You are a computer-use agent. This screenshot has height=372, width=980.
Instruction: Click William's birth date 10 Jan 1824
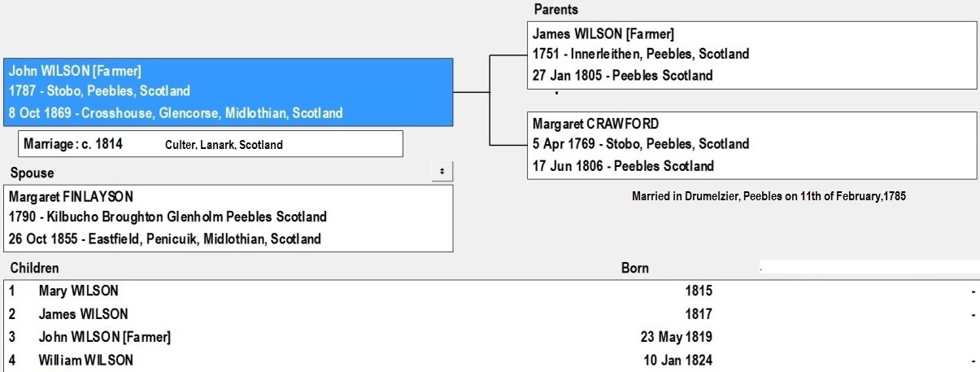pyautogui.click(x=677, y=360)
